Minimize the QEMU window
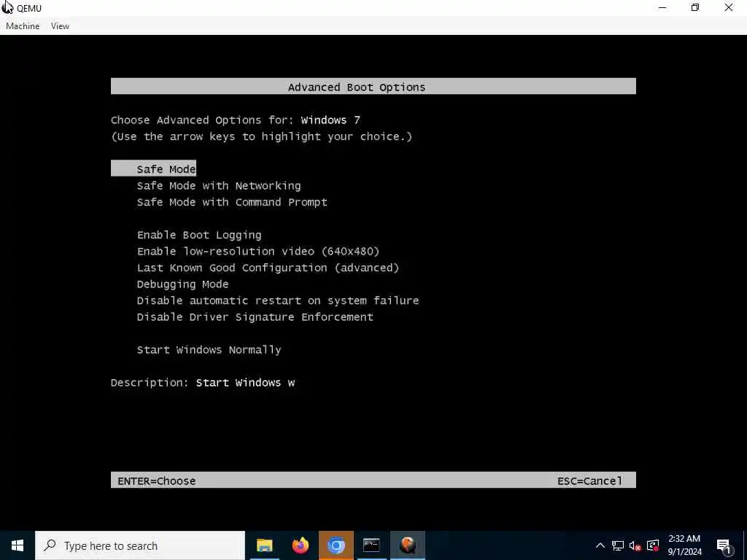 pos(662,7)
